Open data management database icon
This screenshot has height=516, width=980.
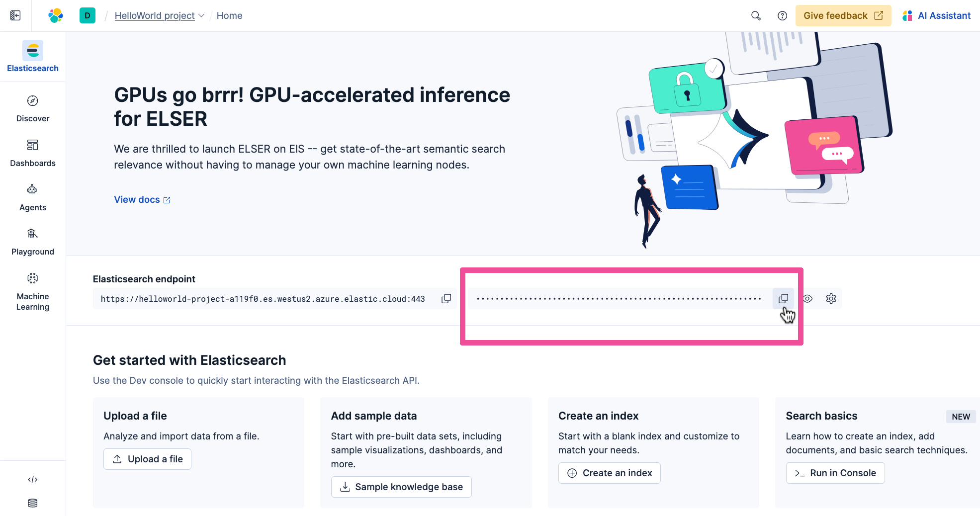[x=33, y=503]
